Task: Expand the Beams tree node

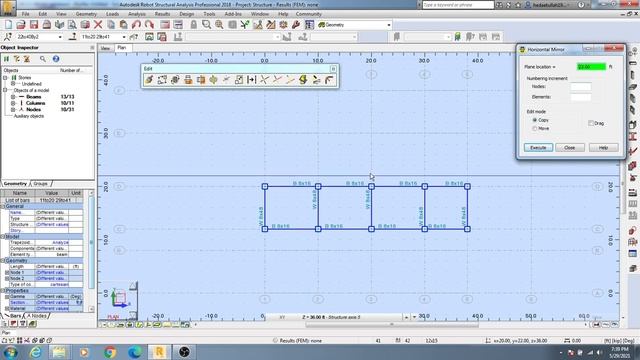Action: coord(13,97)
